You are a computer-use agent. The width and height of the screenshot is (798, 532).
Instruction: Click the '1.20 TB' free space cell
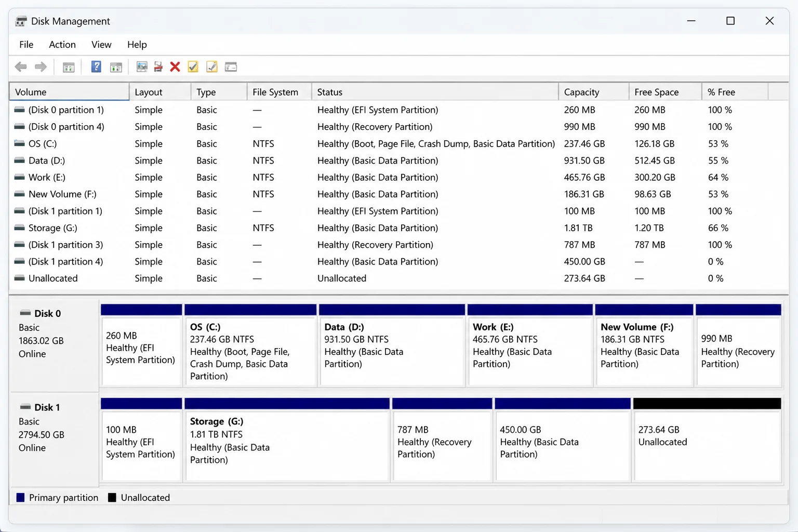click(x=649, y=228)
